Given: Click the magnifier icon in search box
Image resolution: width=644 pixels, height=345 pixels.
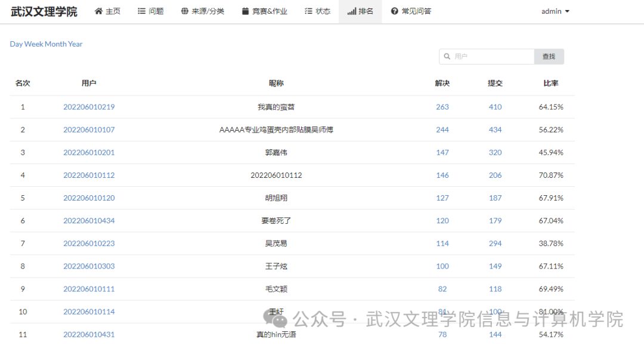Looking at the screenshot, I should (x=447, y=57).
